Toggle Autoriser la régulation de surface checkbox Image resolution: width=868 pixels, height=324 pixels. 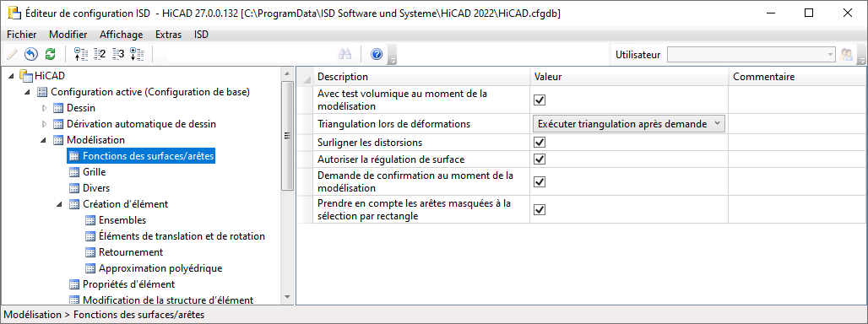(540, 159)
